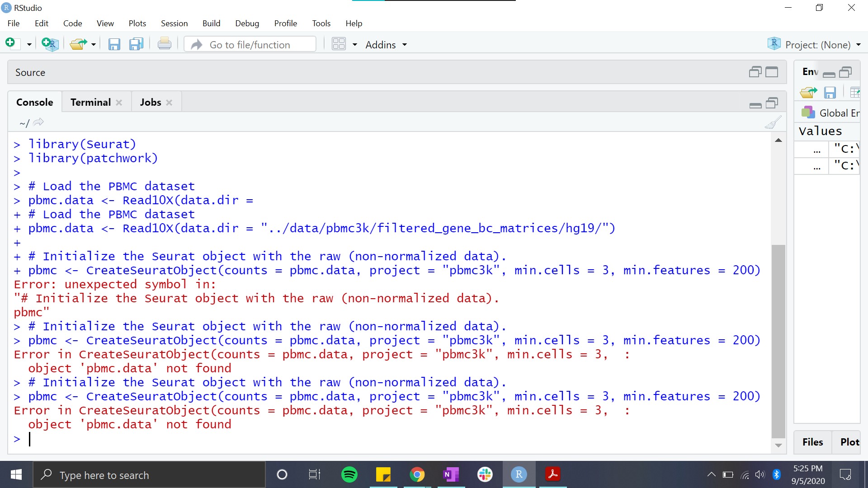868x488 pixels.
Task: Open Google Chrome from the taskbar
Action: [x=417, y=474]
